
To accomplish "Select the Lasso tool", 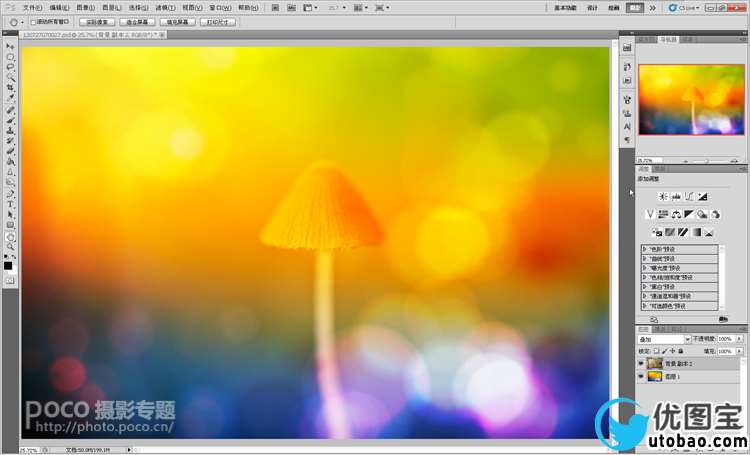I will point(10,66).
